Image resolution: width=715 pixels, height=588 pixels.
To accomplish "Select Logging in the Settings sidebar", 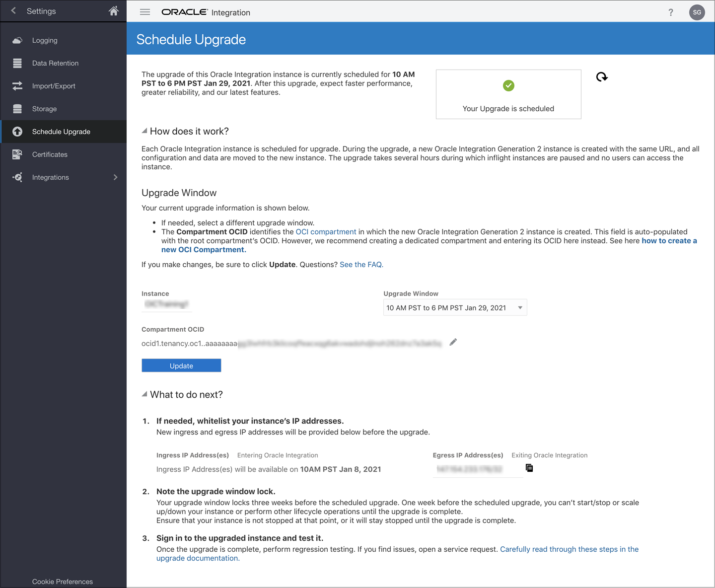I will tap(45, 40).
